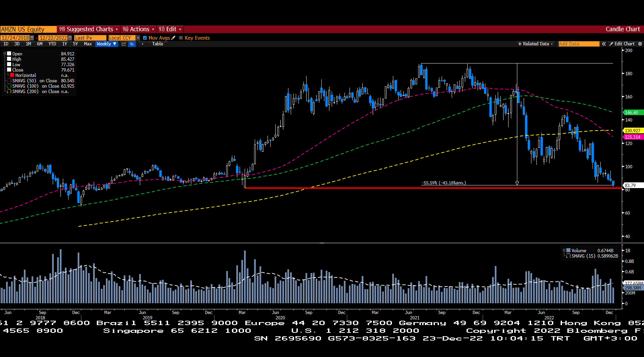Expand Local CCY currency dropdown arrow

[x=138, y=38]
